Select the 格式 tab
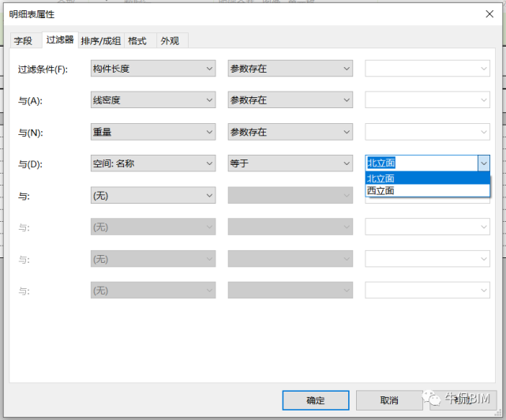 138,40
